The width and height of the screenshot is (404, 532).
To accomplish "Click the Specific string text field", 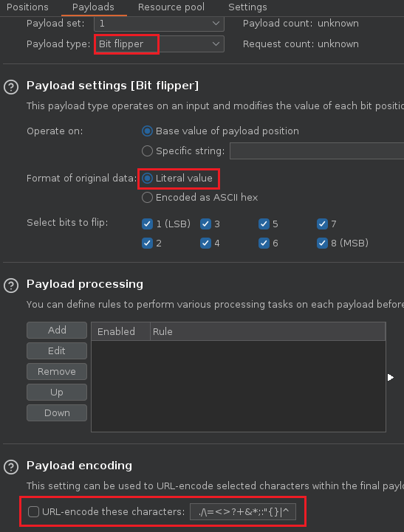I will click(x=317, y=151).
